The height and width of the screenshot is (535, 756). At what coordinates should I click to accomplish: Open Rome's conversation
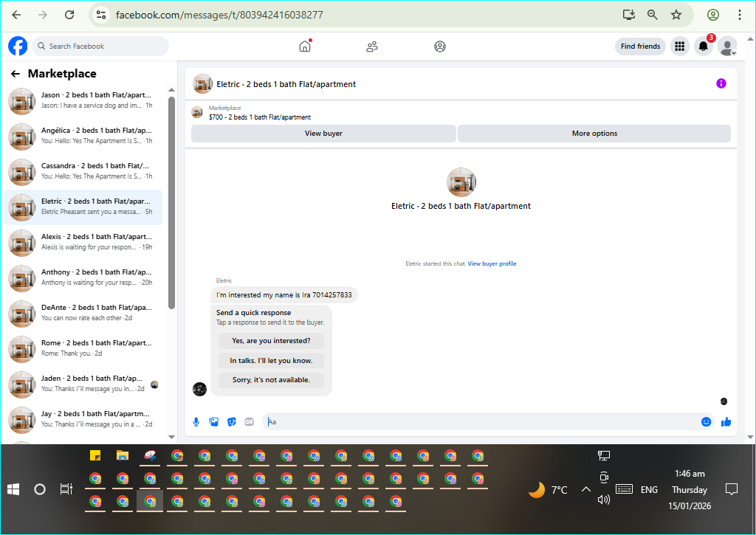tap(83, 349)
